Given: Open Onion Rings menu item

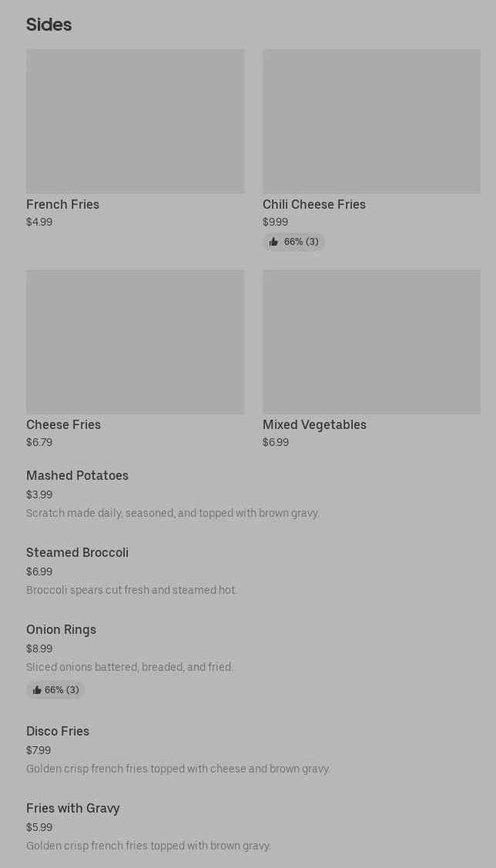Looking at the screenshot, I should click(x=61, y=630).
